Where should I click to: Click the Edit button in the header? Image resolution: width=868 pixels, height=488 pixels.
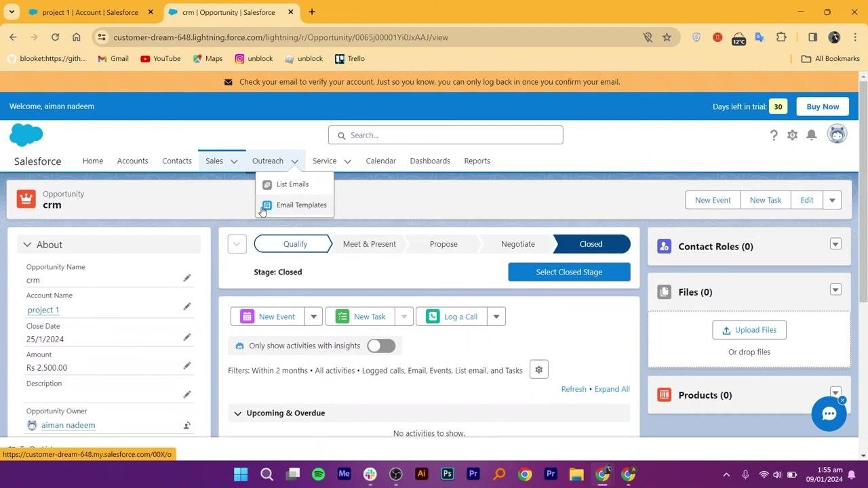[806, 200]
